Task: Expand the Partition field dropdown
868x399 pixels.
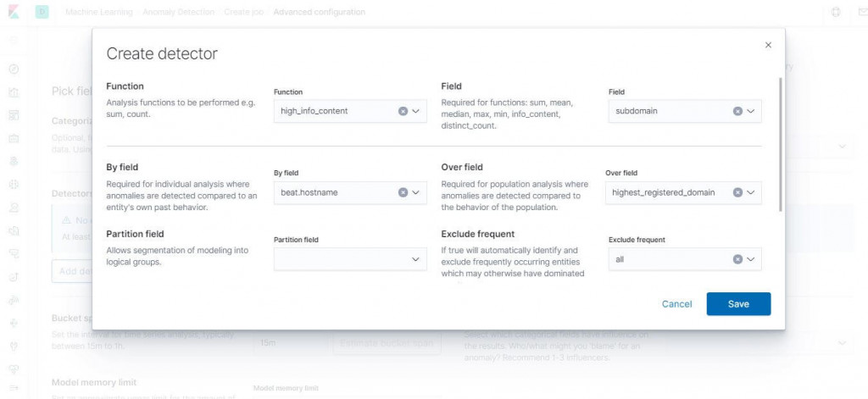Action: coord(416,259)
